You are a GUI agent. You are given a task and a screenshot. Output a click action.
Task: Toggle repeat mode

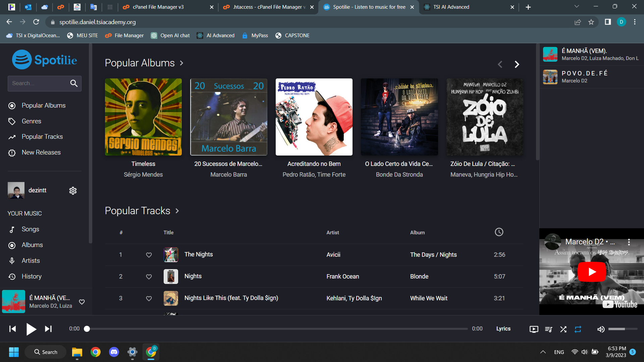pyautogui.click(x=578, y=329)
